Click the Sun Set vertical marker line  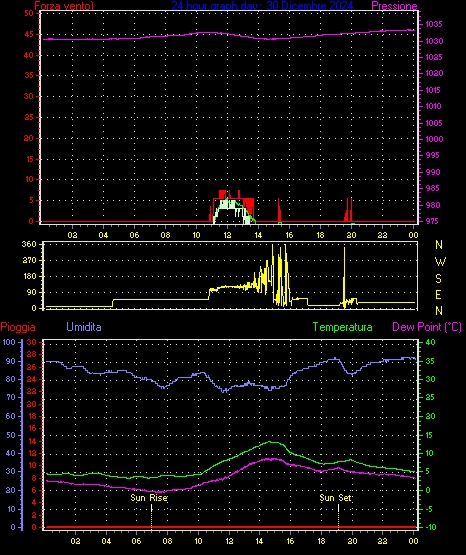(x=338, y=516)
